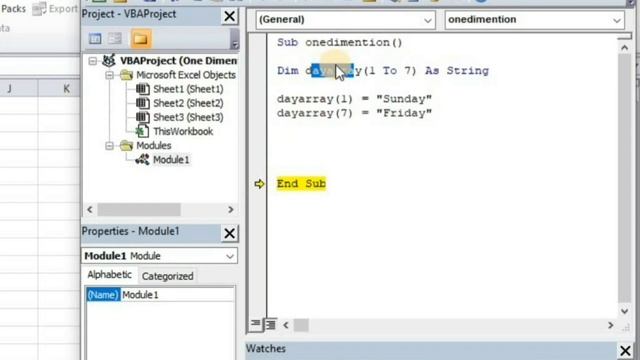The width and height of the screenshot is (640, 360).
Task: Select Sheet2 (Sheet2) in project tree
Action: click(x=188, y=103)
